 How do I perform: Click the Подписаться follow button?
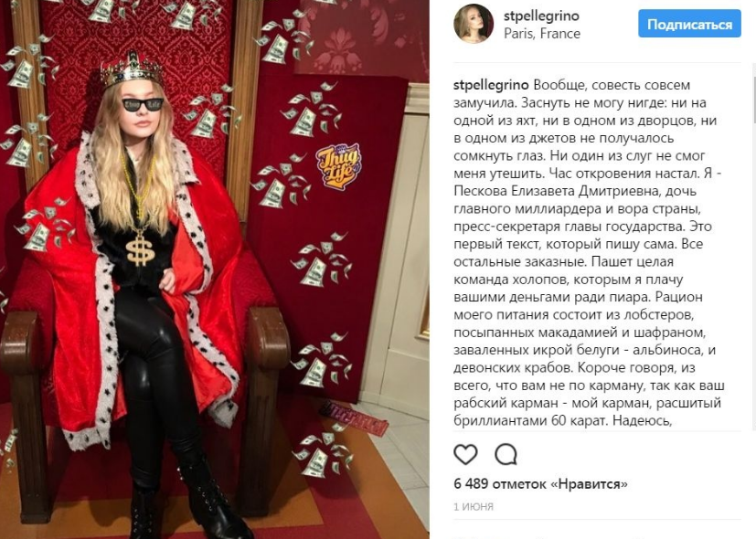[689, 24]
